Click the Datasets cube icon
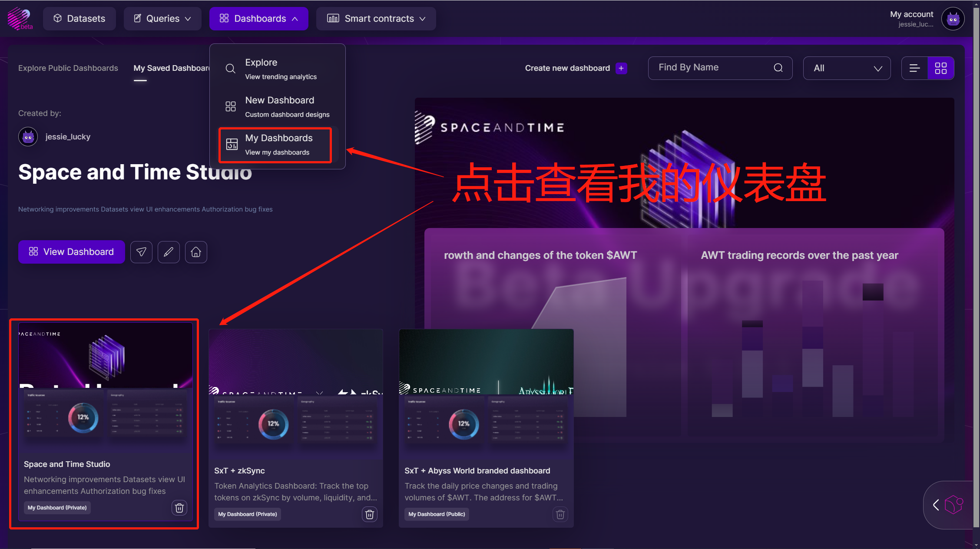This screenshot has height=549, width=980. coord(57,18)
